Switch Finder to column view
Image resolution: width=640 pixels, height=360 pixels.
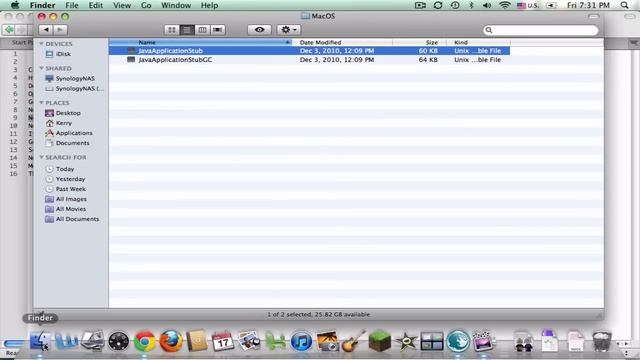[202, 30]
